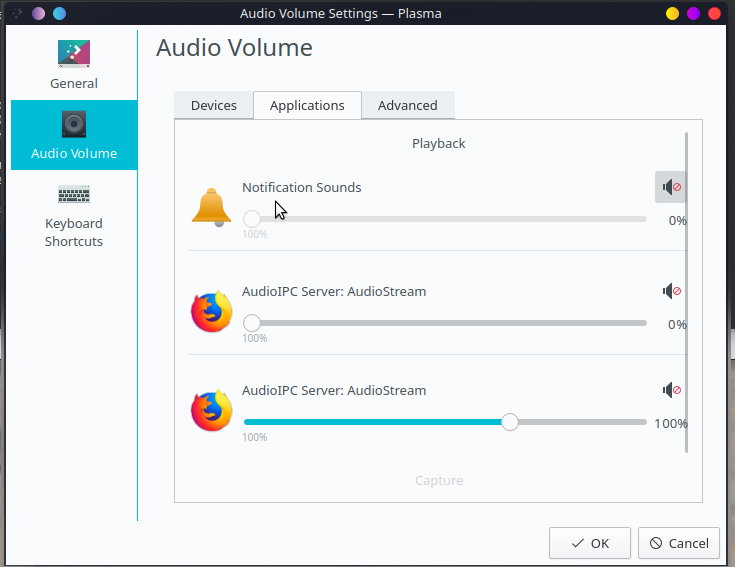The height and width of the screenshot is (567, 735).
Task: Toggle mute for Notification Sounds
Action: 671,187
